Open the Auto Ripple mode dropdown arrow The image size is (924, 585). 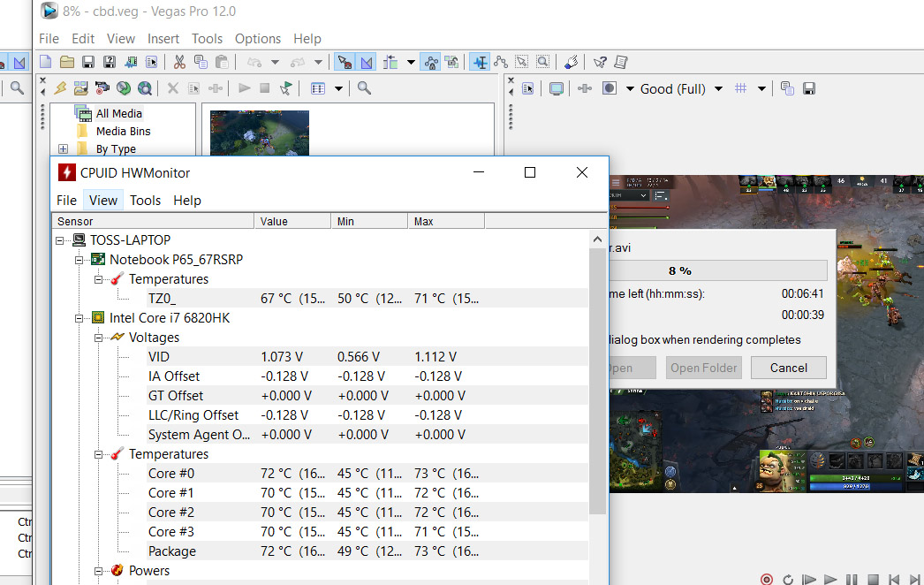[x=411, y=62]
